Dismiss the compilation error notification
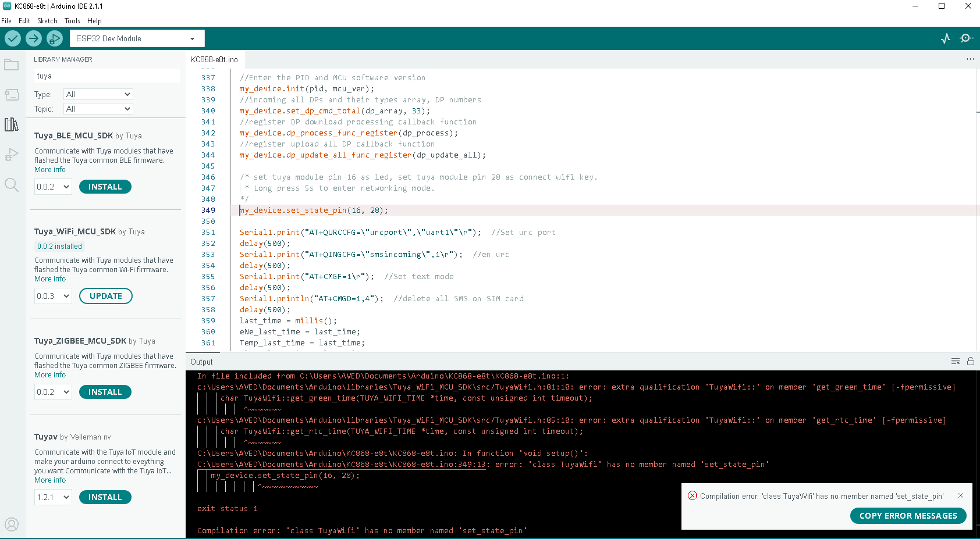Image resolution: width=980 pixels, height=539 pixels. tap(961, 495)
